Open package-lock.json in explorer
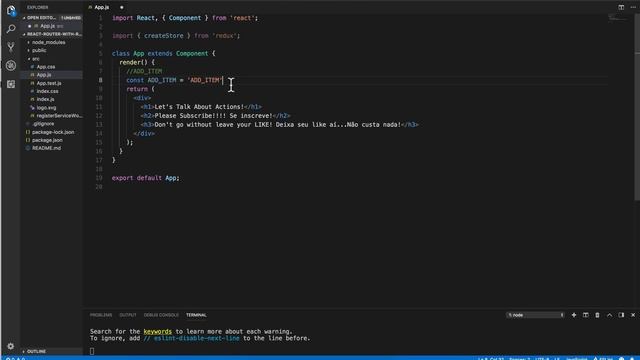This screenshot has width=640, height=360. coord(53,132)
